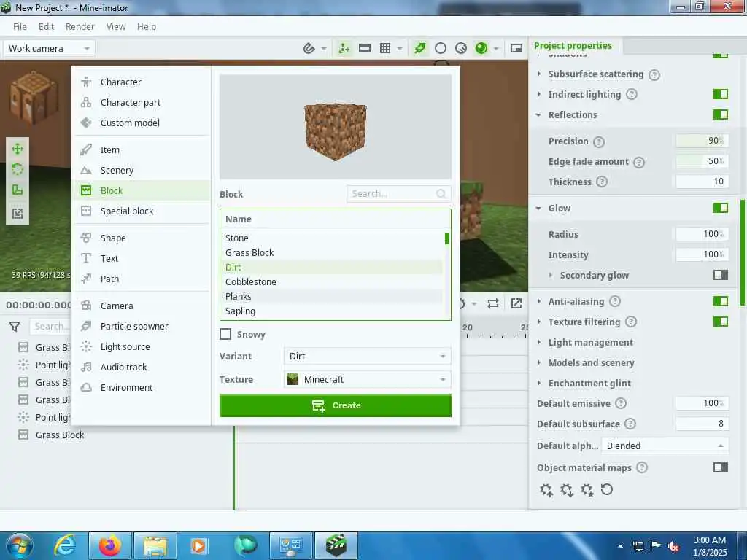Screen dimensions: 747x560
Task: Choose Light source object type
Action: point(141,346)
